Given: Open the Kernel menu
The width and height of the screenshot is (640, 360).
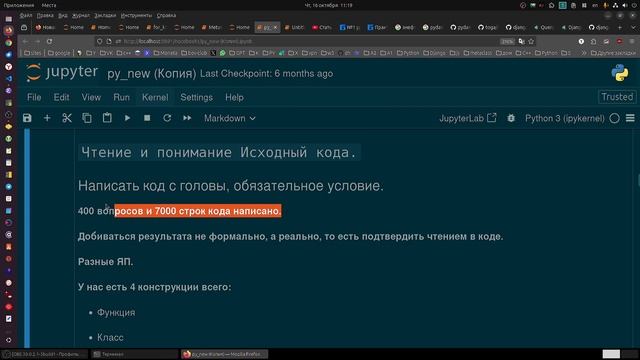Looking at the screenshot, I should [155, 98].
